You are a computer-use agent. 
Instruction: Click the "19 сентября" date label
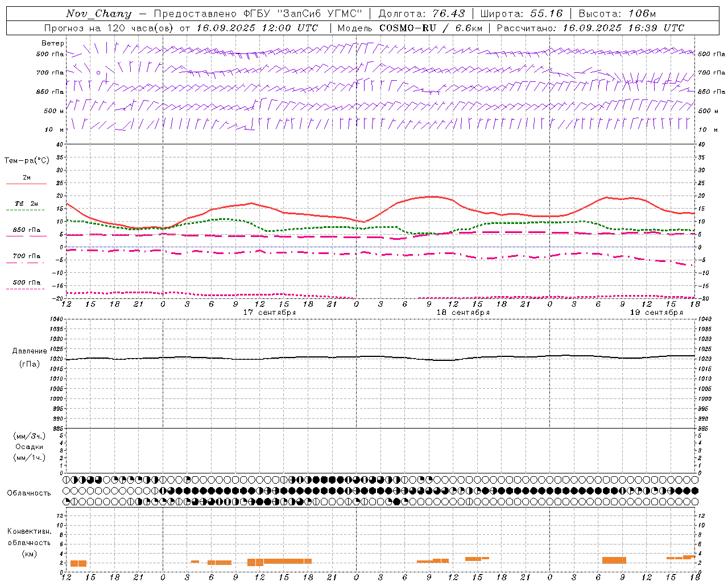pos(656,313)
